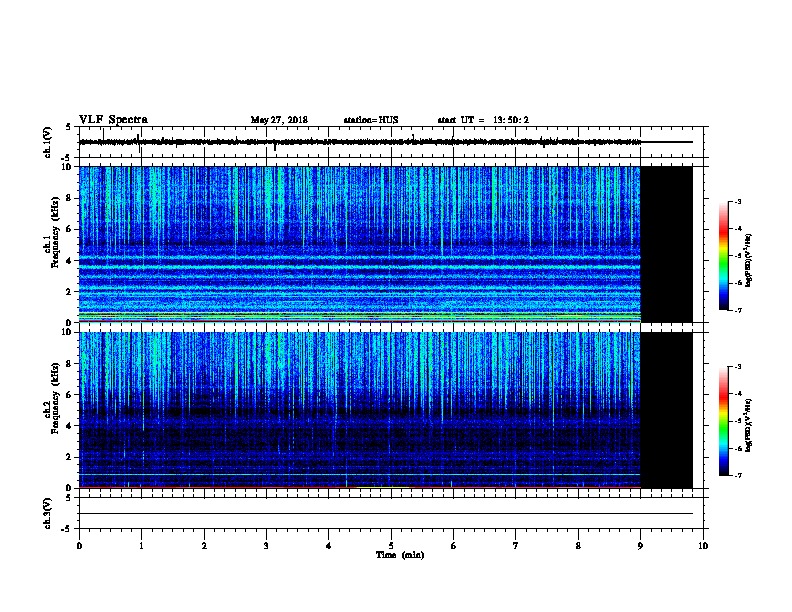Screen dimensions: 792x612
Task: Click time axis tick label '3'
Action: [266, 546]
